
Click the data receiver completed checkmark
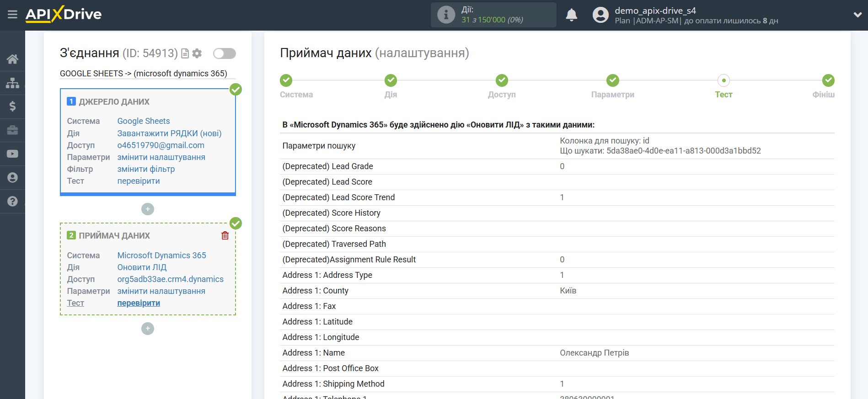[236, 223]
